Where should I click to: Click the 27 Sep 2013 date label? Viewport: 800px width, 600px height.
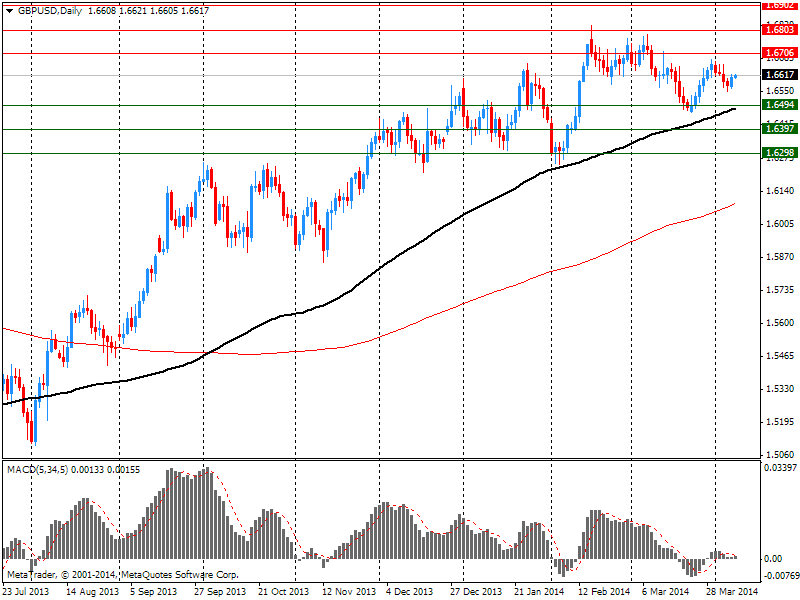220,592
